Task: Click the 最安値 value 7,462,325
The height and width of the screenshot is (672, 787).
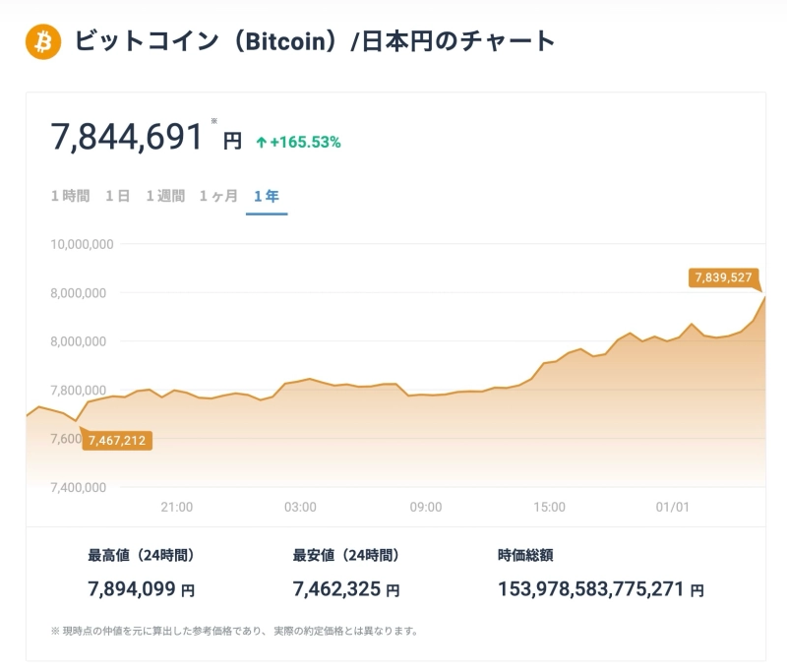Action: tap(336, 589)
